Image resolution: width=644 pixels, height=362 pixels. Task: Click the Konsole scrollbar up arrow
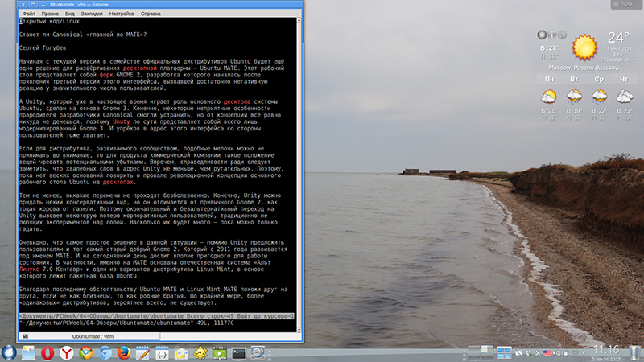coord(299,20)
